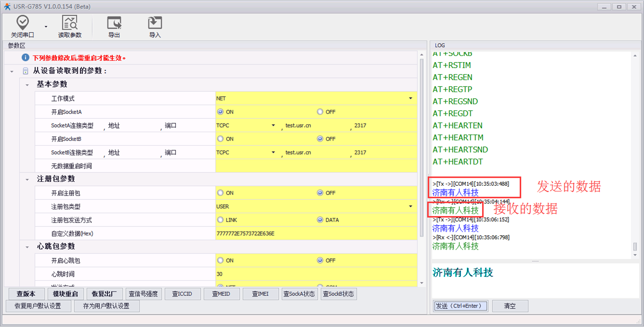Image resolution: width=644 pixels, height=327 pixels.
Task: Open the 工作模式 NET dropdown
Action: click(410, 98)
